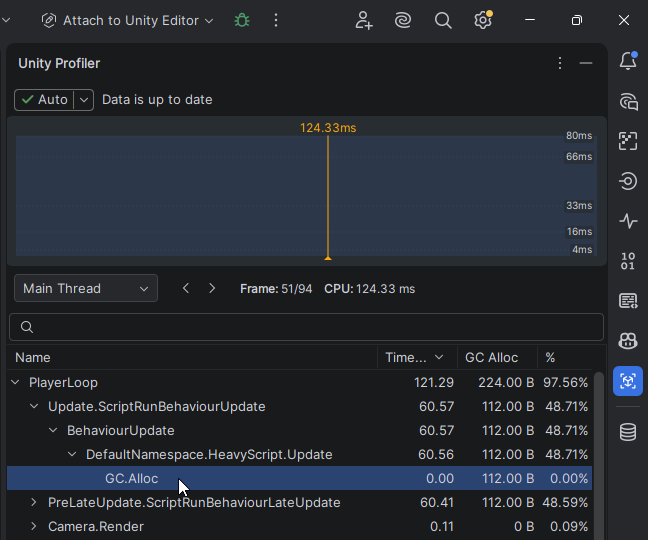Collapse DefaultNamespace.HeavyScript.Update node

point(72,454)
